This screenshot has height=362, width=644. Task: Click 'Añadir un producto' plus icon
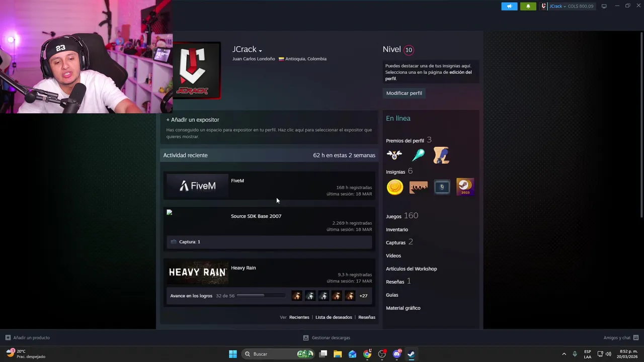(8, 338)
